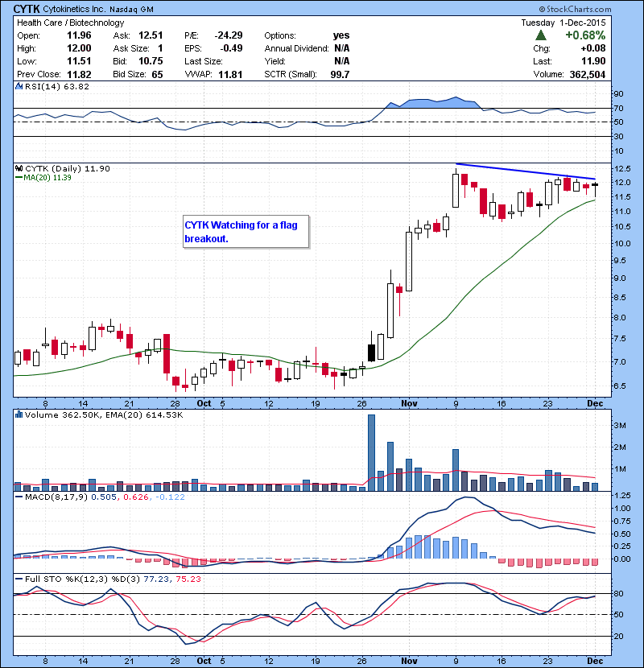Viewport: 644px width, 668px height.
Task: Select the Prev Close value 11.82
Action: [x=79, y=75]
